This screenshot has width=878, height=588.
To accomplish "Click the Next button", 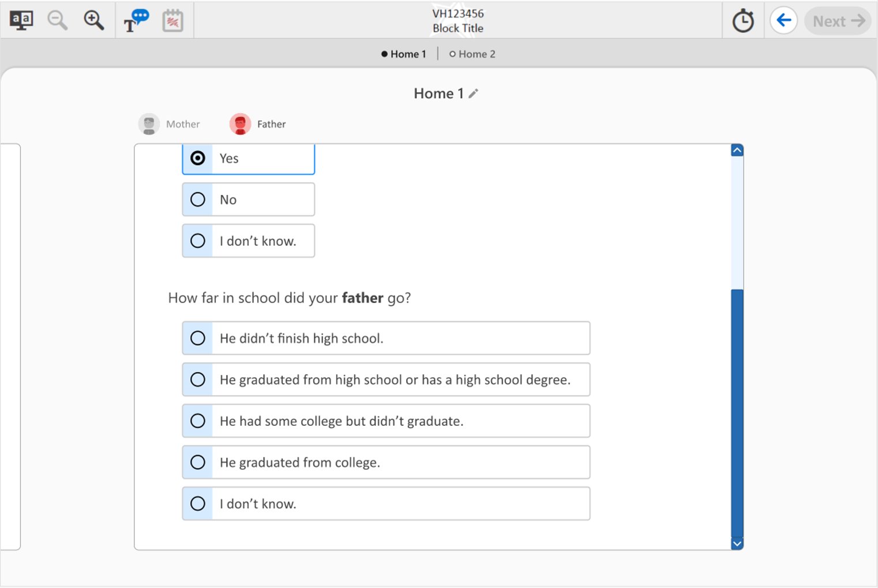I will click(x=838, y=21).
